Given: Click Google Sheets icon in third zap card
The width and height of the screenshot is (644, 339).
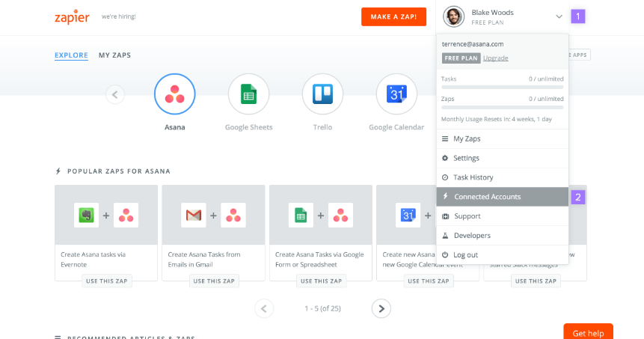Looking at the screenshot, I should click(301, 215).
